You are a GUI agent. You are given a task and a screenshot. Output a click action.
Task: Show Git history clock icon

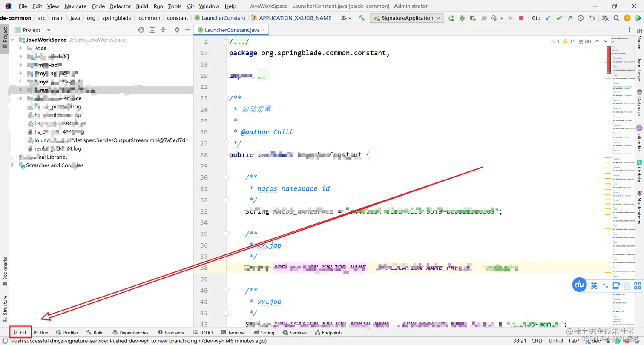[x=581, y=18]
